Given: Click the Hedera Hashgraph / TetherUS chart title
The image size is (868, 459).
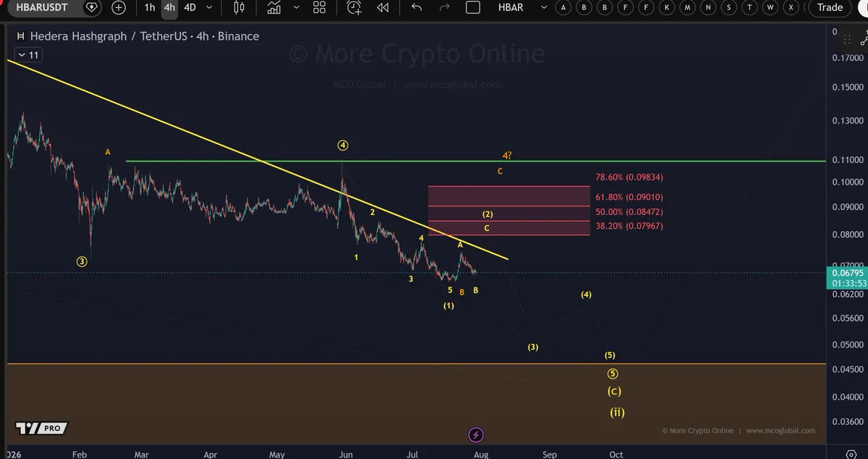Looking at the screenshot, I should coord(143,36).
